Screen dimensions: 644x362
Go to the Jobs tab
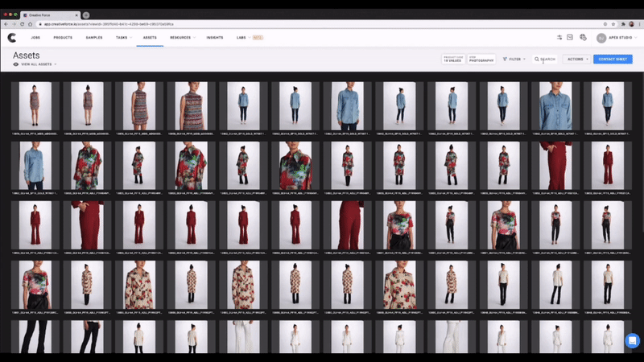35,38
